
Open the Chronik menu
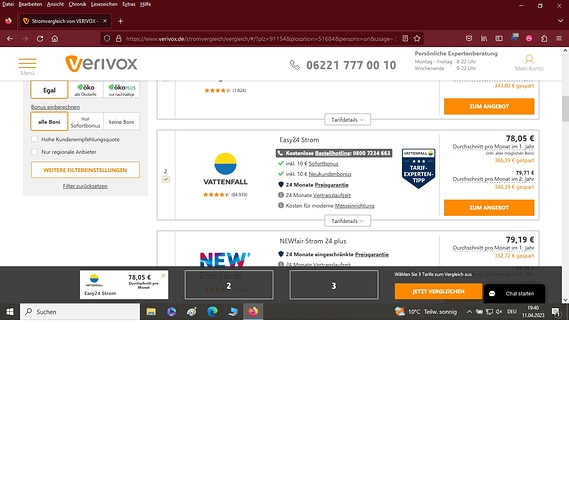[77, 4]
